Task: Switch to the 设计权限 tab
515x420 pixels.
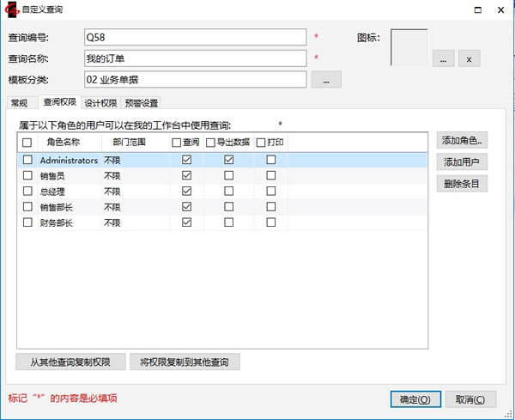Action: click(100, 103)
